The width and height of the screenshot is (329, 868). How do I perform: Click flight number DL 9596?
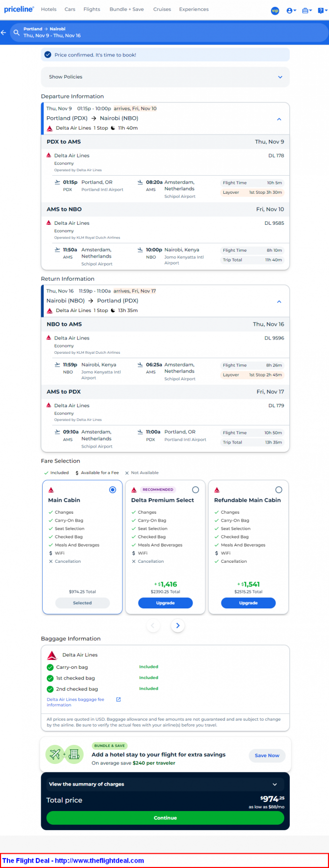(x=274, y=338)
